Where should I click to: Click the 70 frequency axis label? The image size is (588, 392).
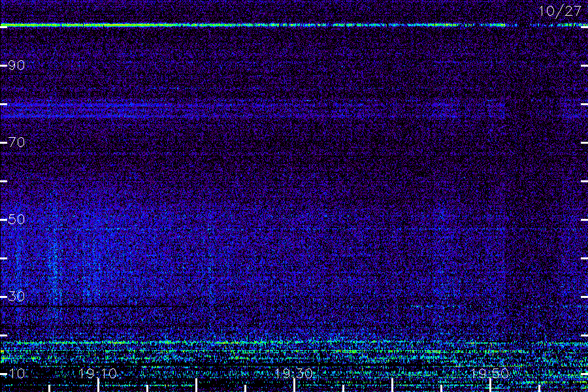[16, 142]
